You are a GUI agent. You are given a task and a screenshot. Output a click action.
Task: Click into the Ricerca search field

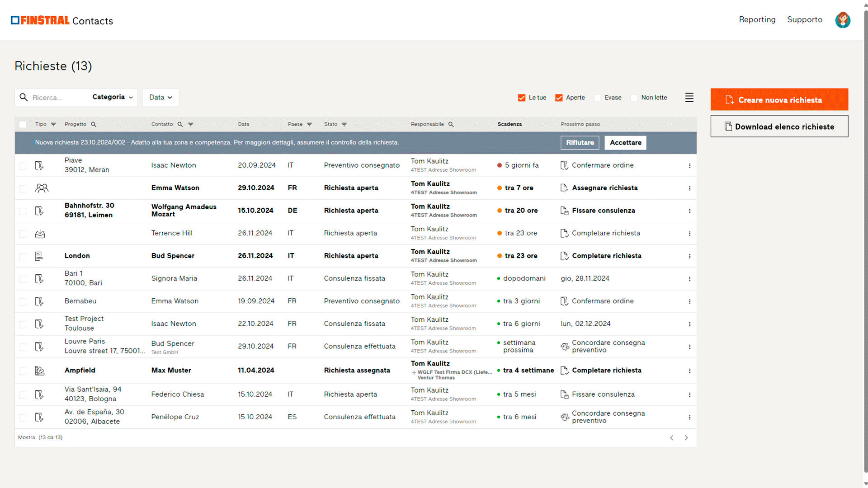click(x=57, y=98)
